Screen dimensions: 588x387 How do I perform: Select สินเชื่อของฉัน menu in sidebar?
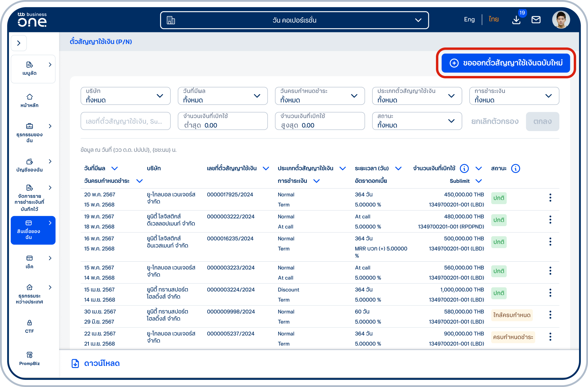click(x=33, y=230)
